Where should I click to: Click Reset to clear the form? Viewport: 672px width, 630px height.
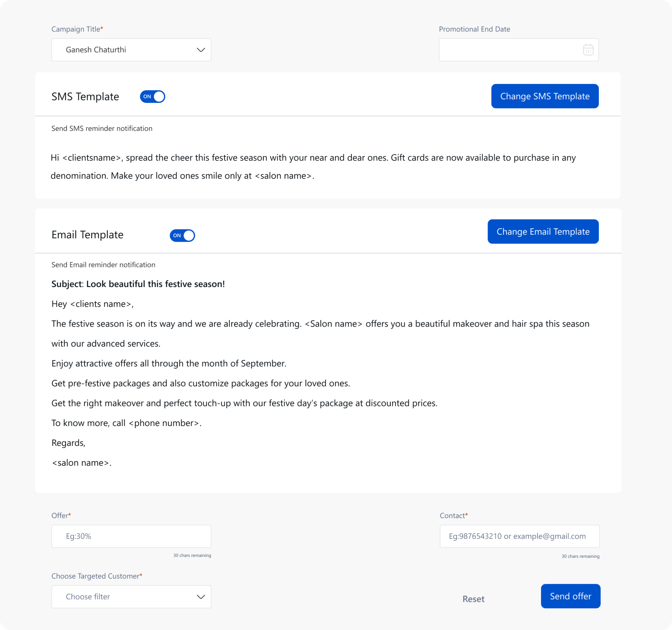click(473, 599)
